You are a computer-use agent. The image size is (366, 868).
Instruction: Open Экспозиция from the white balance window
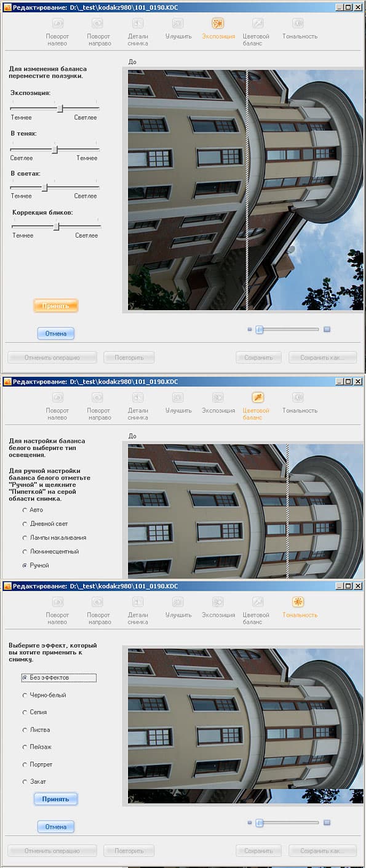pyautogui.click(x=218, y=398)
